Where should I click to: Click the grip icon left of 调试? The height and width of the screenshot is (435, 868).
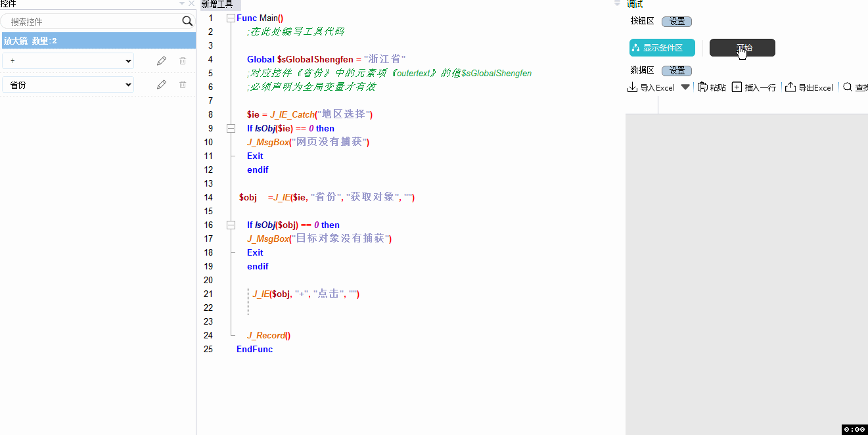[617, 3]
